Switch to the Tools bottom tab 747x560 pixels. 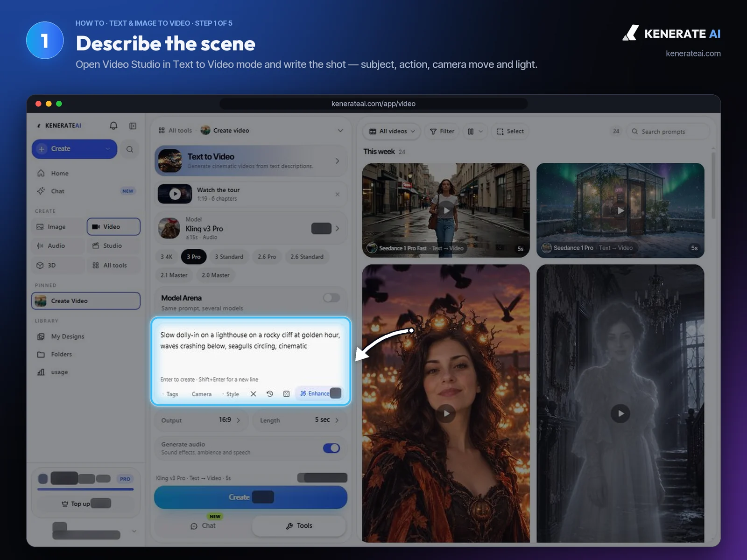pyautogui.click(x=299, y=526)
